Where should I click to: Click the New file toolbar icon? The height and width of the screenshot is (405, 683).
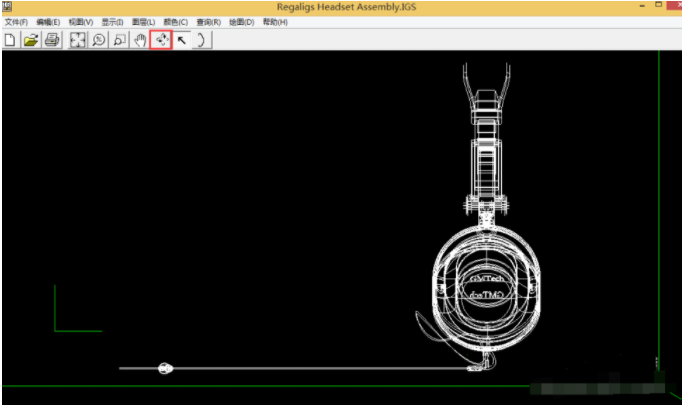(x=10, y=40)
